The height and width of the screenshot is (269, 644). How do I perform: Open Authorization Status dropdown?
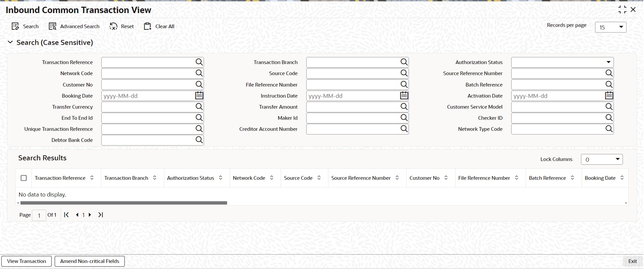pyautogui.click(x=562, y=62)
